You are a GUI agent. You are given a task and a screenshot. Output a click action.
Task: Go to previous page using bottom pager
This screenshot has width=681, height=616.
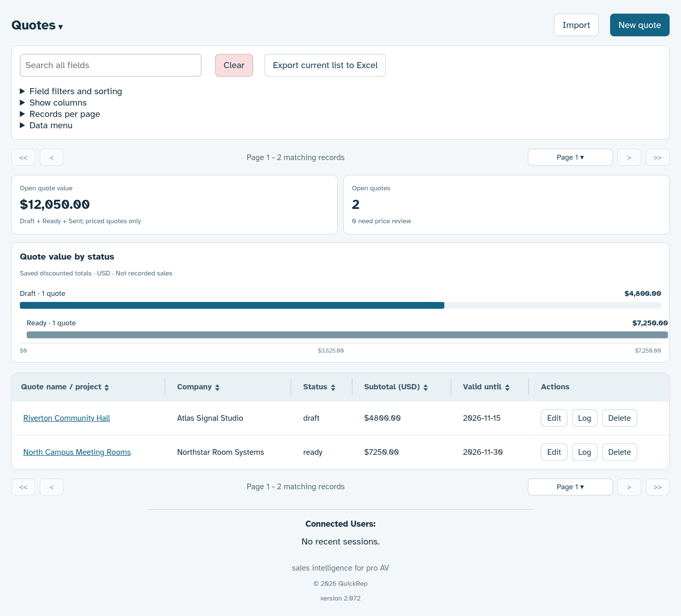(51, 487)
